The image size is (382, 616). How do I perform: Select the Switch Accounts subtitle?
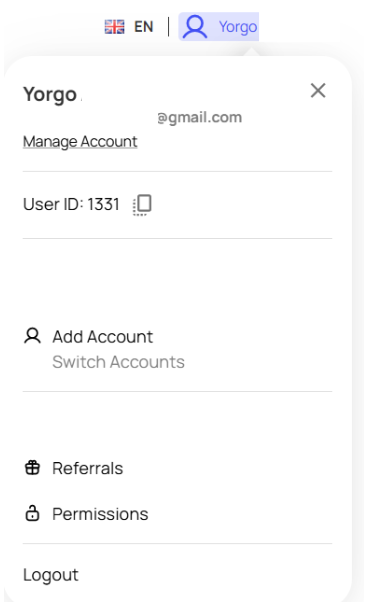(x=118, y=362)
